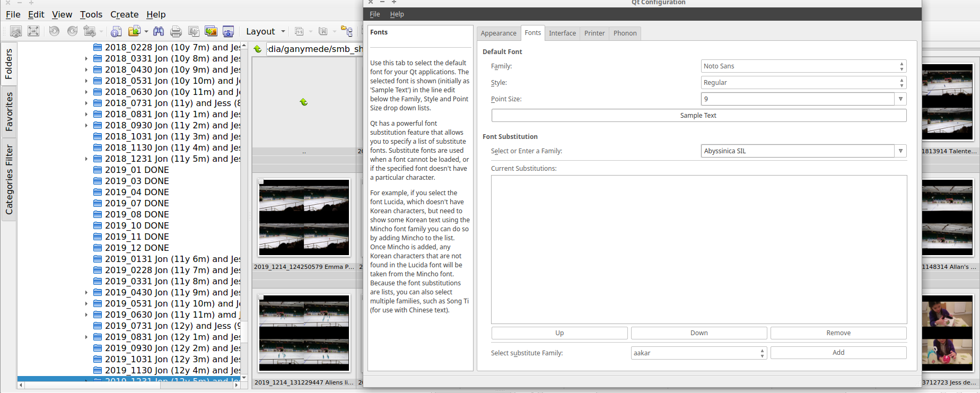The width and height of the screenshot is (980, 393).
Task: Open file Properties info icon
Action: click(x=116, y=31)
